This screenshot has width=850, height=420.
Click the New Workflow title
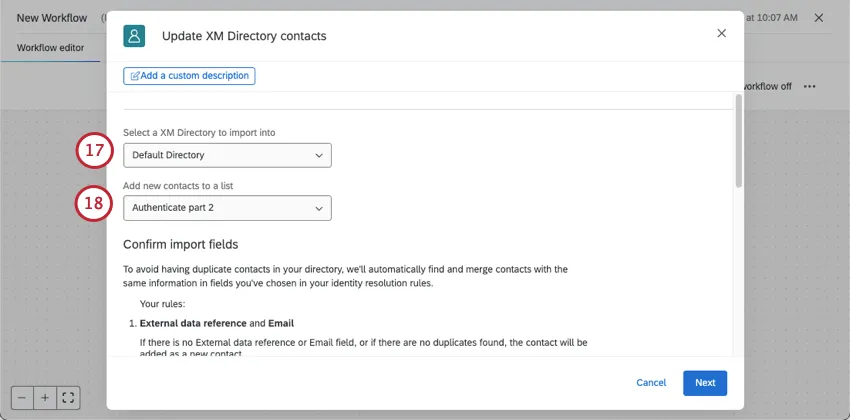52,18
